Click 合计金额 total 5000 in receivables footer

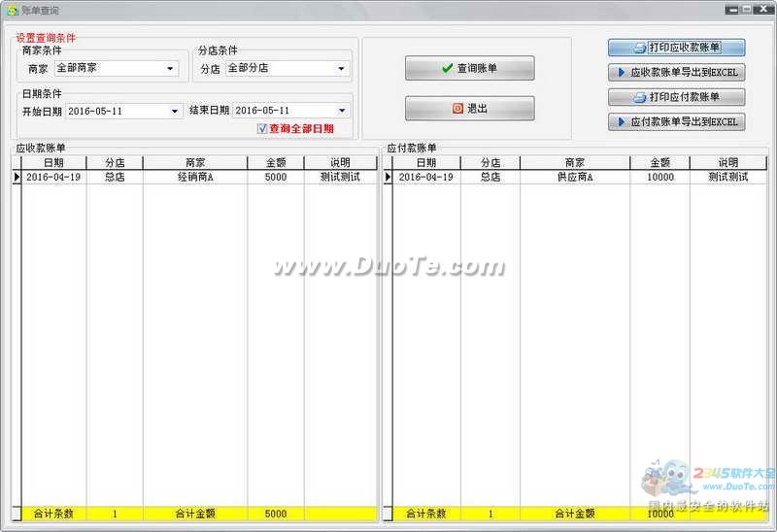[x=276, y=514]
